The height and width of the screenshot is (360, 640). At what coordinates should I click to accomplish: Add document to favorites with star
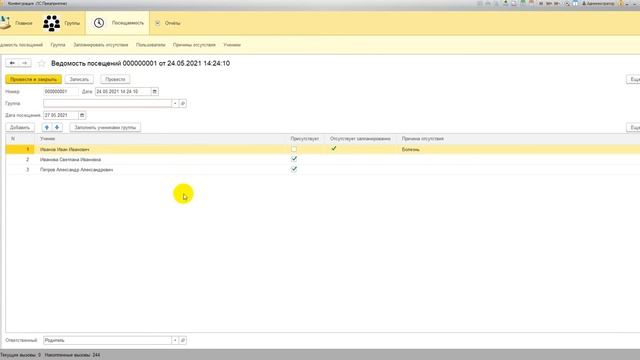42,63
